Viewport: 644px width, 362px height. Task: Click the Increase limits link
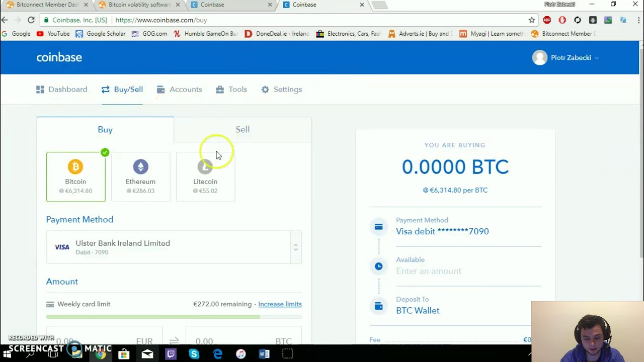(280, 304)
